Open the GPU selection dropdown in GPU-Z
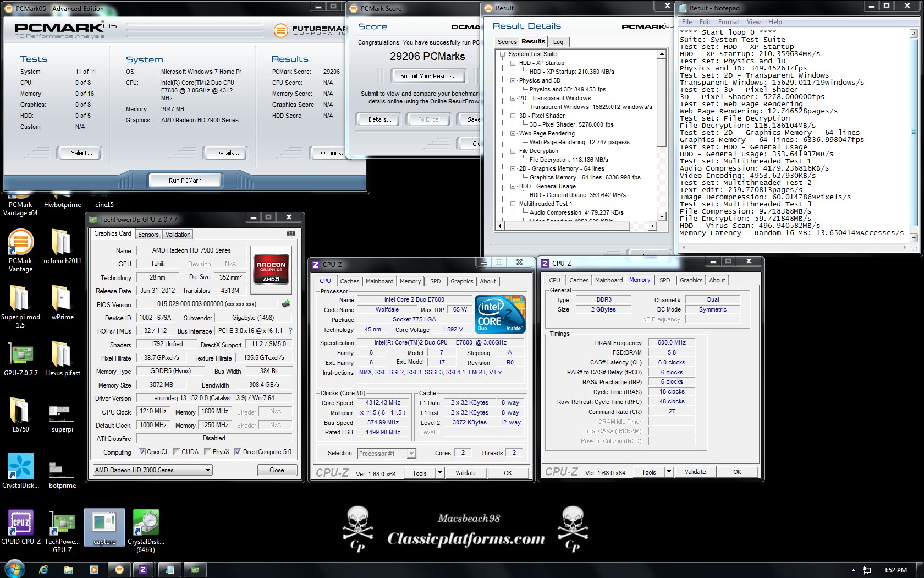 (x=152, y=470)
